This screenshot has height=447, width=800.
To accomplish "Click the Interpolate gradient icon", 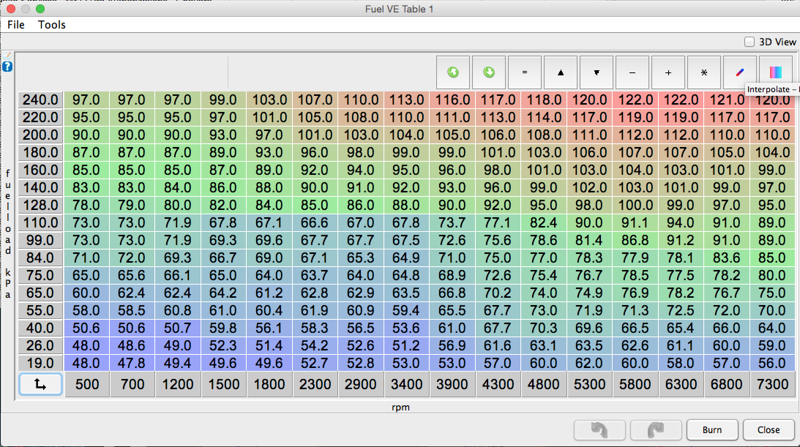I will [x=775, y=73].
